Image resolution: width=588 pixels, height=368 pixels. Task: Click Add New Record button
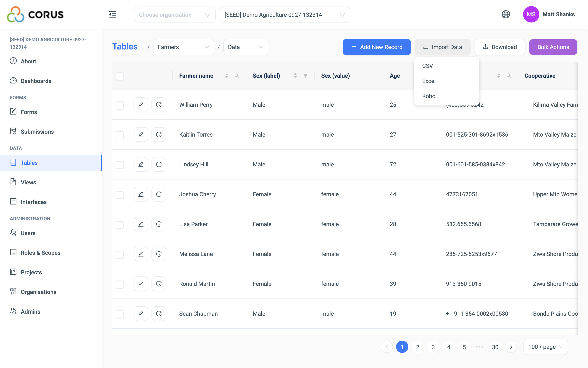click(x=377, y=47)
